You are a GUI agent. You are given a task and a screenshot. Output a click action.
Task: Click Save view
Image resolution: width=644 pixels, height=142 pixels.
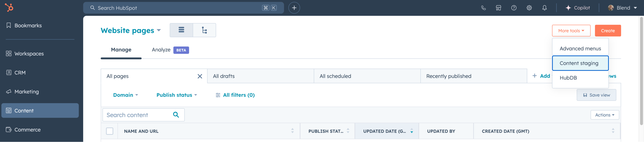596,95
